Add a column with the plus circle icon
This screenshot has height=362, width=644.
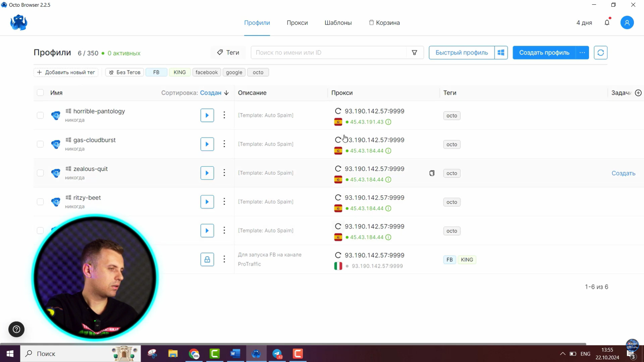638,93
